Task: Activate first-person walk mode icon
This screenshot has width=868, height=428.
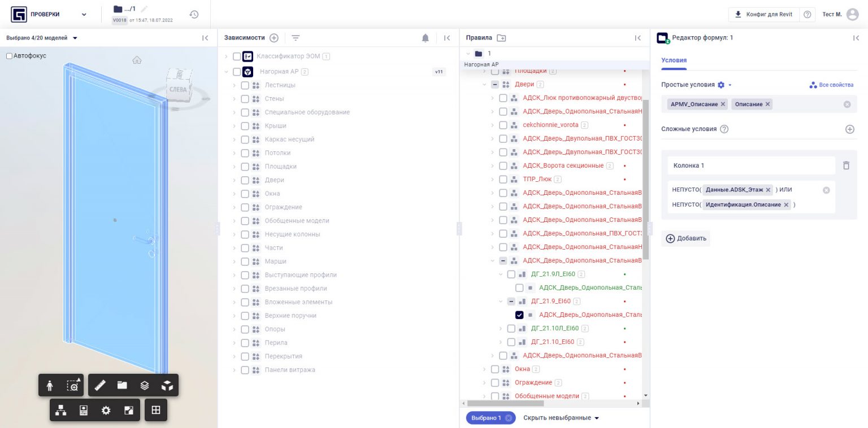Action: (50, 385)
